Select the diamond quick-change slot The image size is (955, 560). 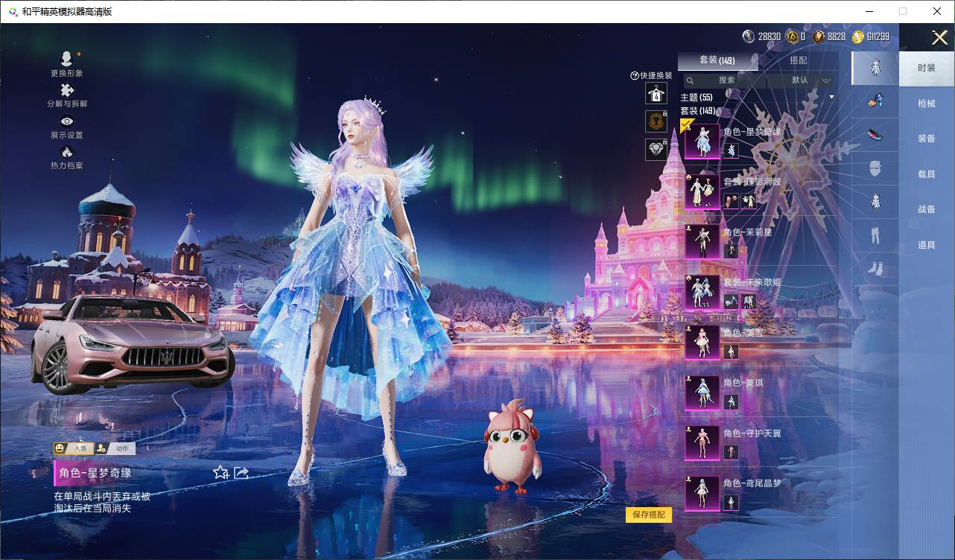[x=656, y=150]
